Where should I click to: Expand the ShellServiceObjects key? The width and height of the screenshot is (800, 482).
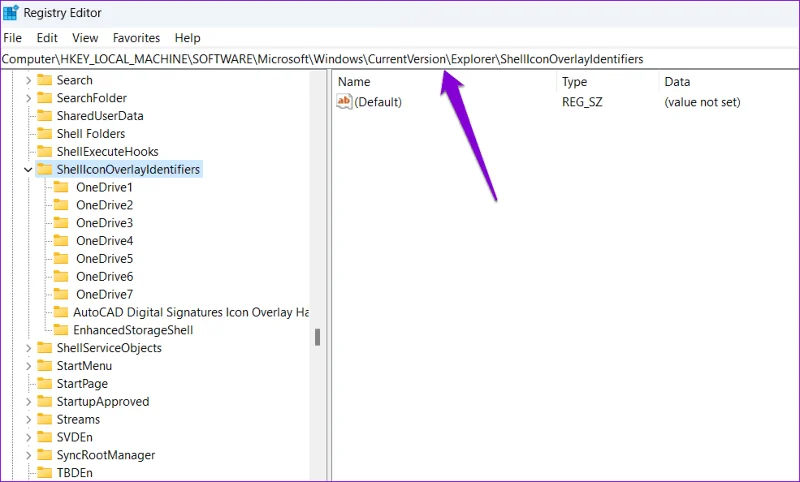(29, 348)
